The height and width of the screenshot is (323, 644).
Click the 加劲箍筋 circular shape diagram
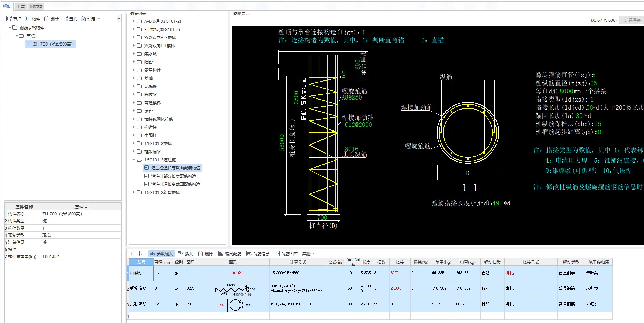tap(233, 304)
